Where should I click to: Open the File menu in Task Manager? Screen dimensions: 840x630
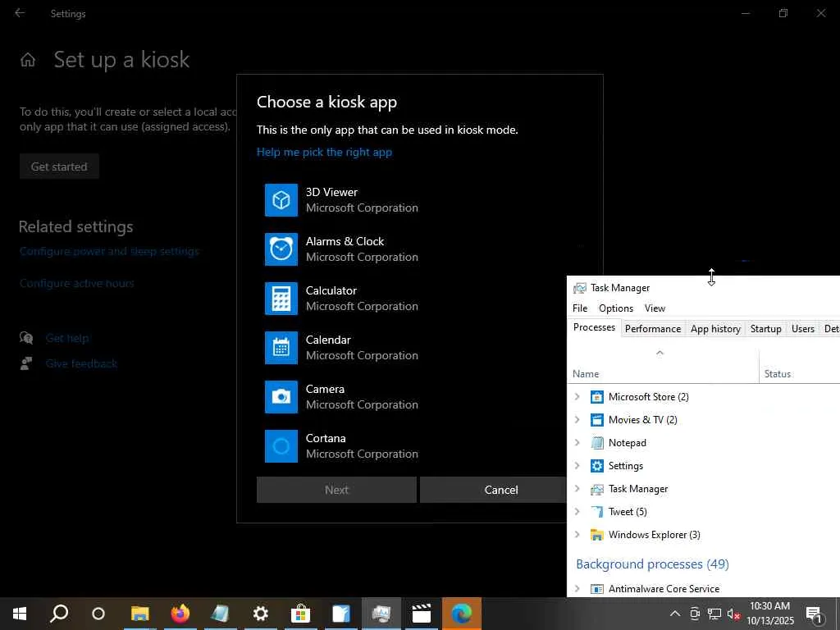tap(580, 308)
